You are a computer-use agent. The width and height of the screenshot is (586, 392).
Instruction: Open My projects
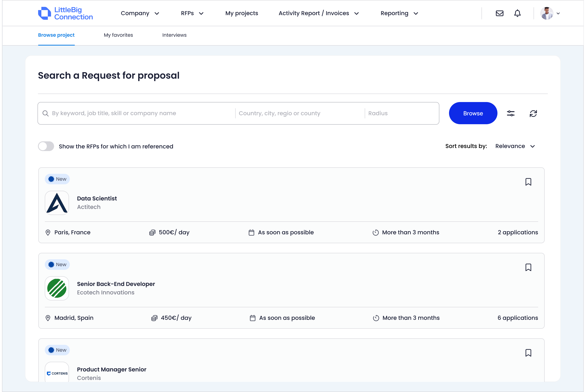coord(242,13)
